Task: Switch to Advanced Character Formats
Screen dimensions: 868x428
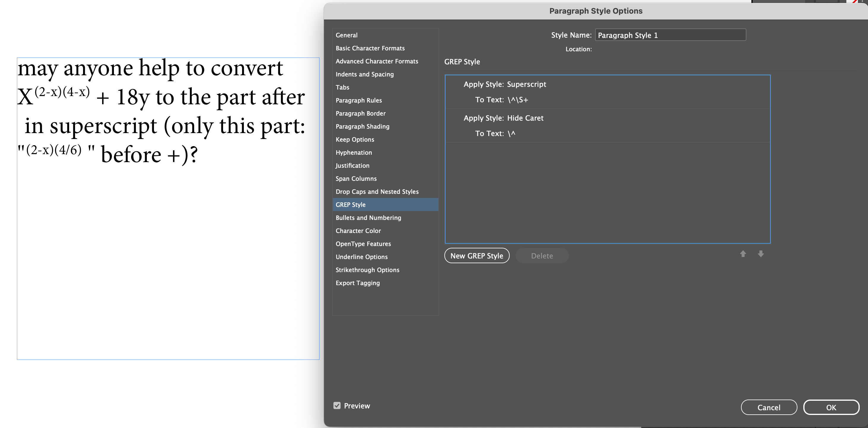Action: pyautogui.click(x=377, y=61)
